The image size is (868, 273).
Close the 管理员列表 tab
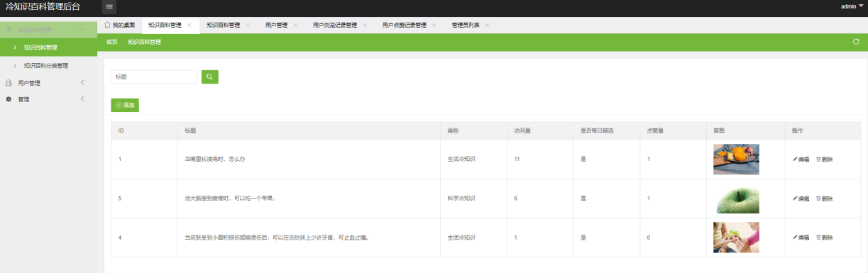tap(488, 26)
